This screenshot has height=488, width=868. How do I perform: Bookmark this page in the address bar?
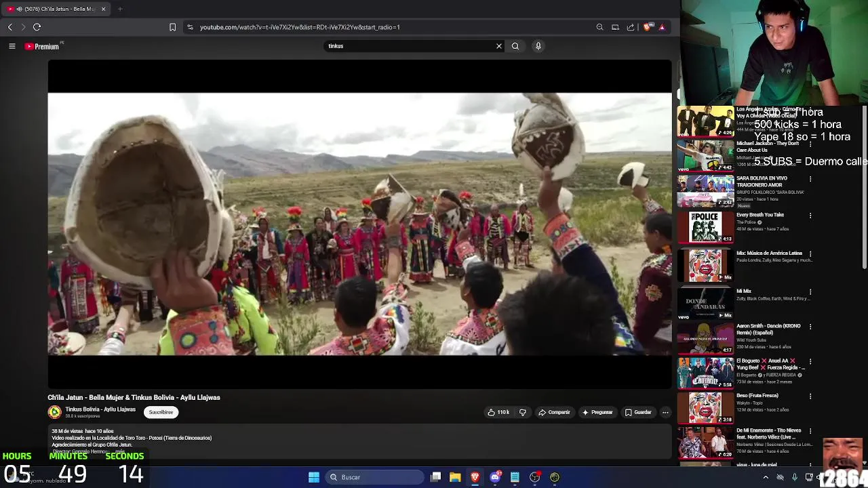tap(172, 27)
